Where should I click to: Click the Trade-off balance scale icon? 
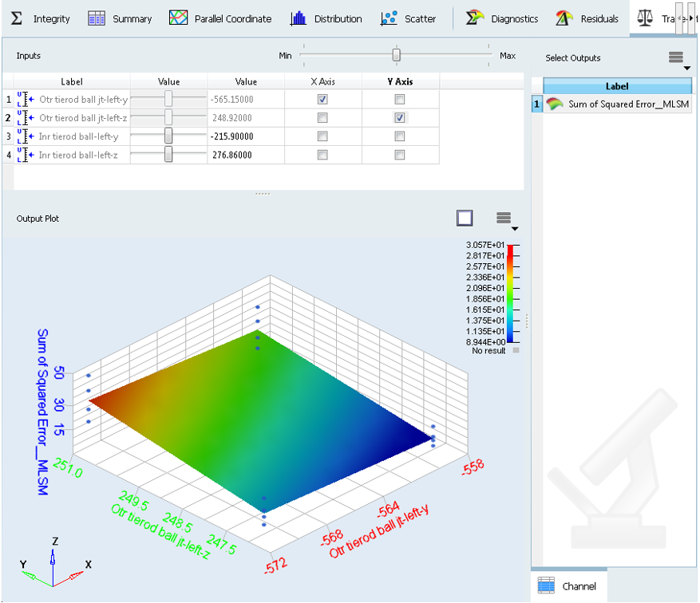point(645,18)
